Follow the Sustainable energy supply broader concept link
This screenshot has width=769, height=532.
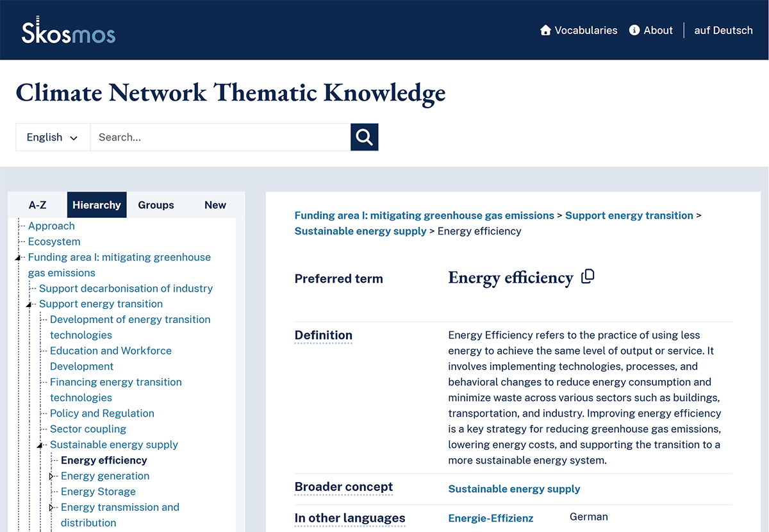514,488
